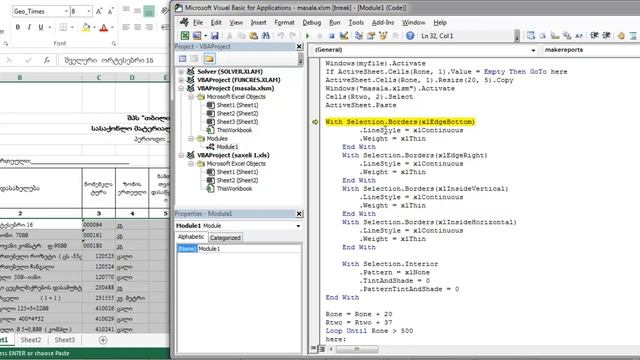
Task: Toggle Underline in Excel Font group
Action: pos(40,27)
